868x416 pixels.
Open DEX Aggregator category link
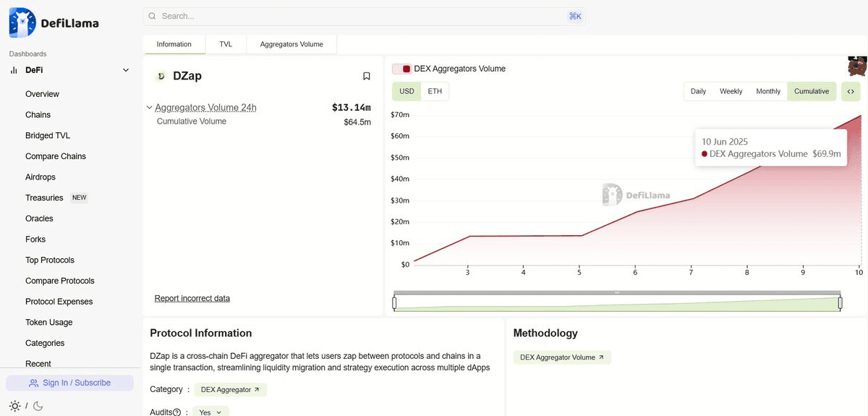[x=230, y=389]
